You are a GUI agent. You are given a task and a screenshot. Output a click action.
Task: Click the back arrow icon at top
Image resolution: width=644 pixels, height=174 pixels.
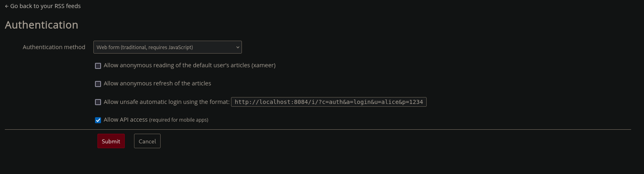click(7, 6)
